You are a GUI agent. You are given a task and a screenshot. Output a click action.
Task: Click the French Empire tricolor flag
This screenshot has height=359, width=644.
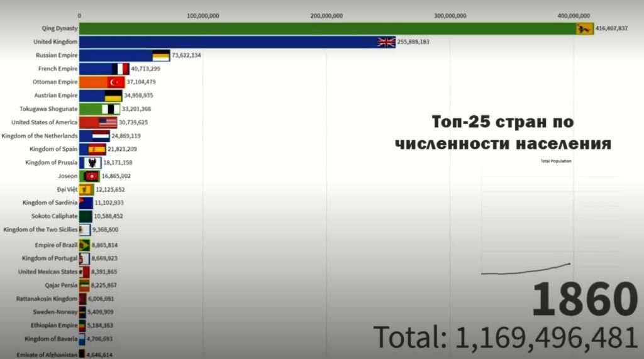[119, 69]
